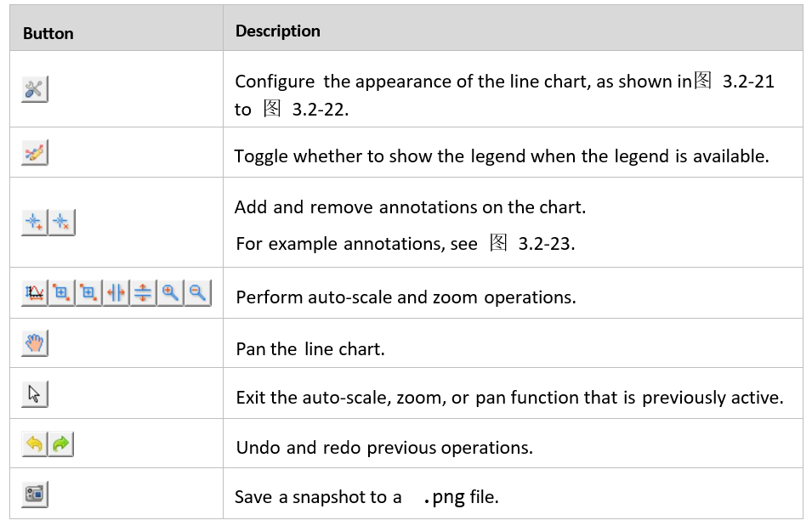
Task: Choose the horizontal zoom icon
Action: (116, 293)
